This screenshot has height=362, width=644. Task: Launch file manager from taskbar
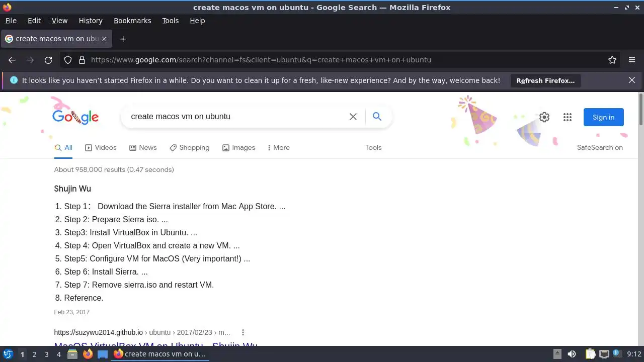pyautogui.click(x=72, y=354)
